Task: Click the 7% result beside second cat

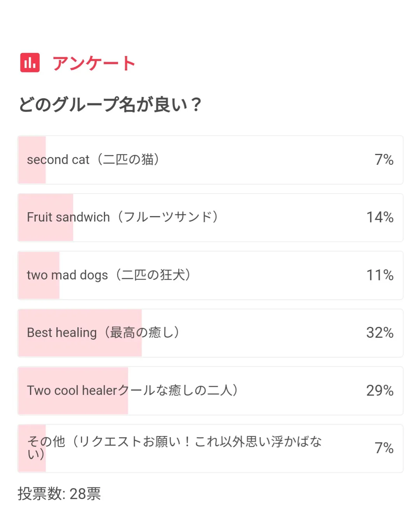Action: (384, 160)
